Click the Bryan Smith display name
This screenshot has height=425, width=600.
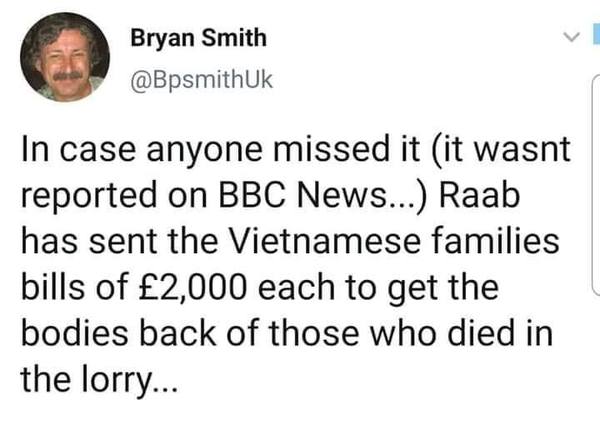coord(199,38)
